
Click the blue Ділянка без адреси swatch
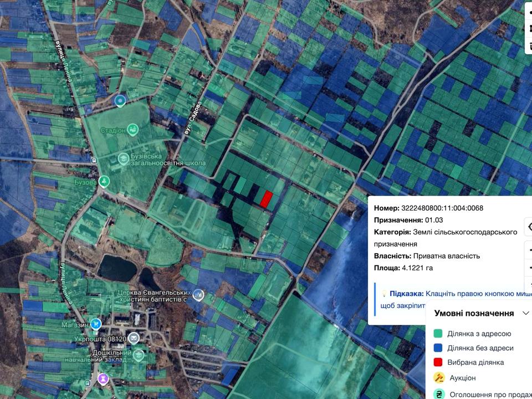point(438,348)
